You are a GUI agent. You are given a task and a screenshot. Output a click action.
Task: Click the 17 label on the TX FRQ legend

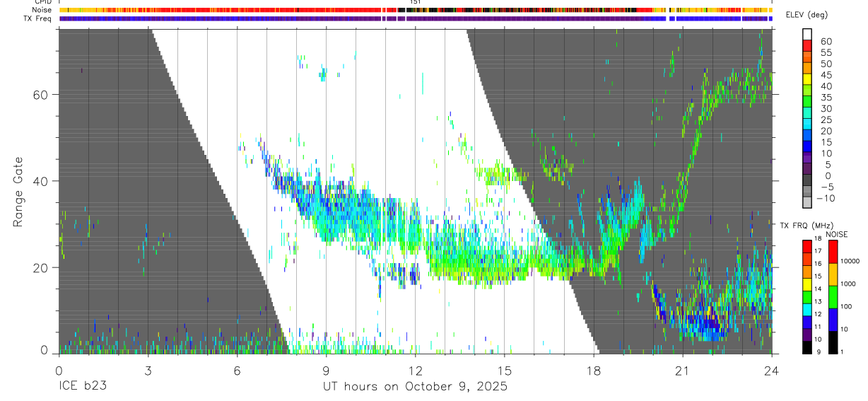818,251
